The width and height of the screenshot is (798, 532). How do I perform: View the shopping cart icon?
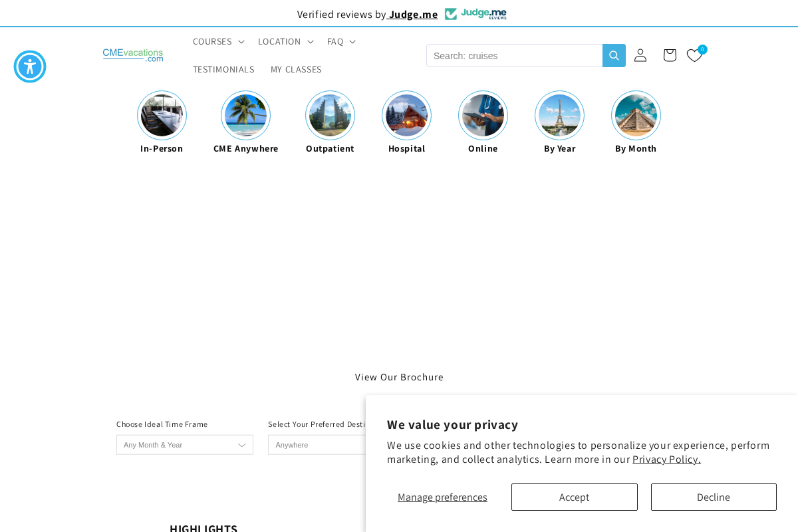669,55
